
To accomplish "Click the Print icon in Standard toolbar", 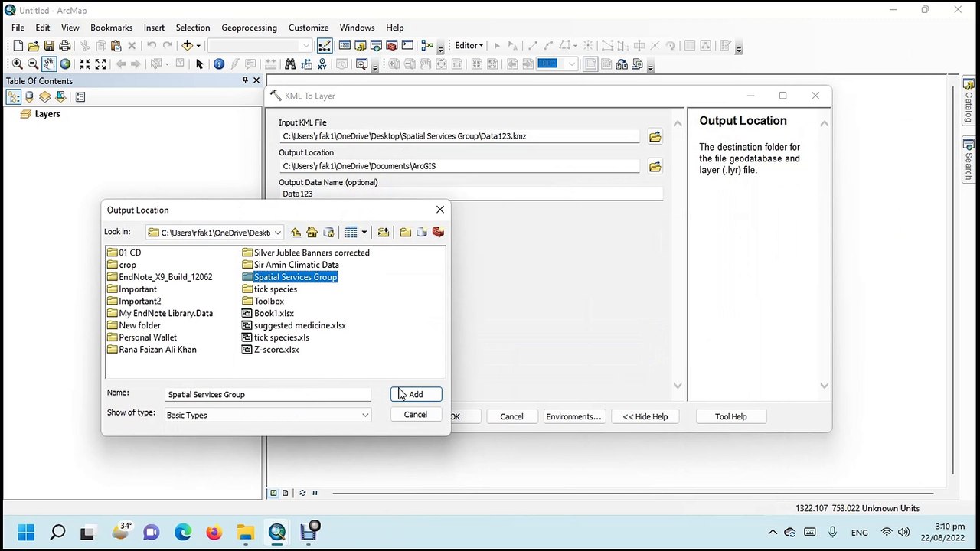I will click(x=65, y=46).
